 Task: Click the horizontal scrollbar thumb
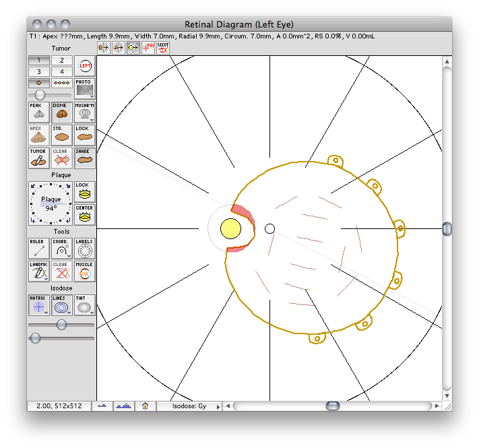[x=333, y=406]
